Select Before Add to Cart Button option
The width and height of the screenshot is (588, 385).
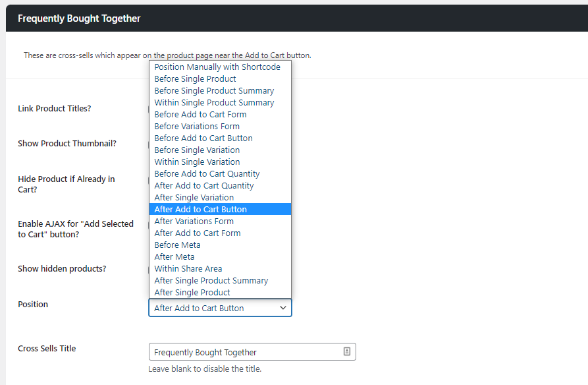pos(203,138)
